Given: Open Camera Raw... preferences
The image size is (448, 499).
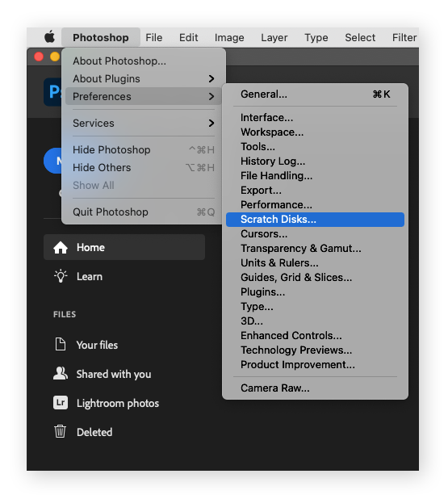Looking at the screenshot, I should [x=315, y=388].
